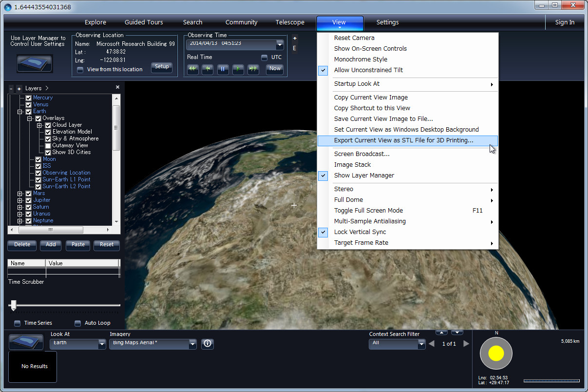588x392 pixels.
Task: Click the Layer Manager icon at top left
Action: 35,63
